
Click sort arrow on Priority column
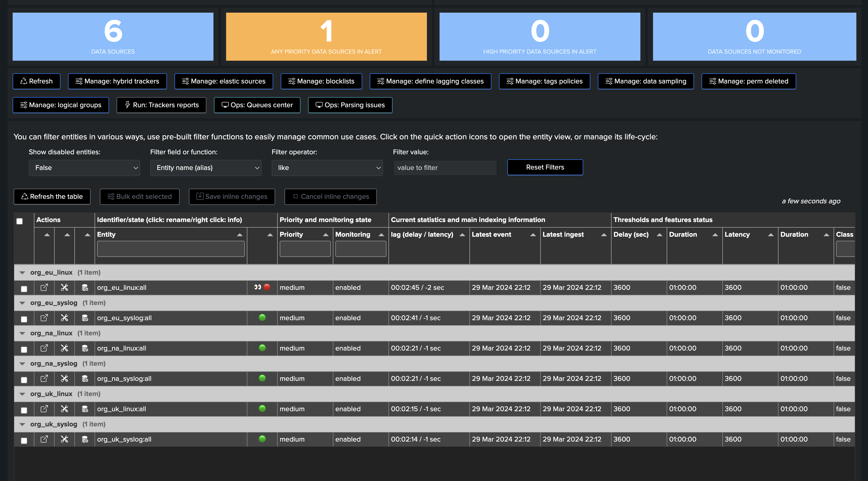[x=325, y=235]
